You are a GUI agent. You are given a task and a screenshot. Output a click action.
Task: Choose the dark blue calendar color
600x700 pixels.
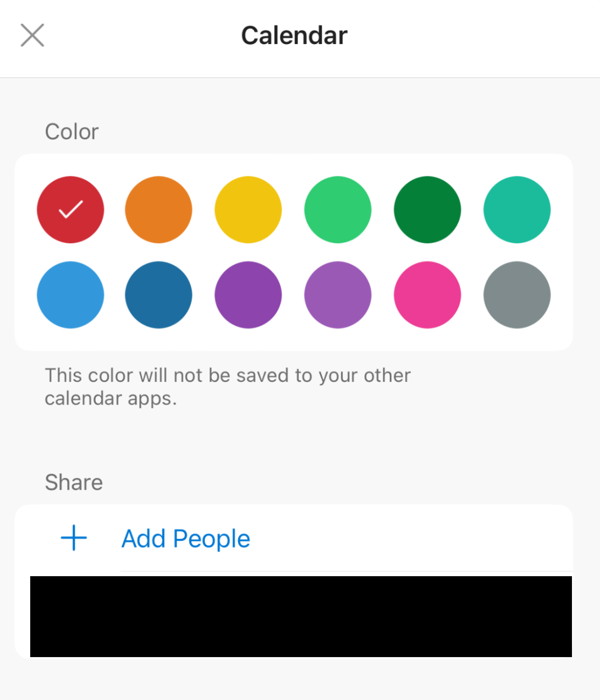tap(158, 295)
